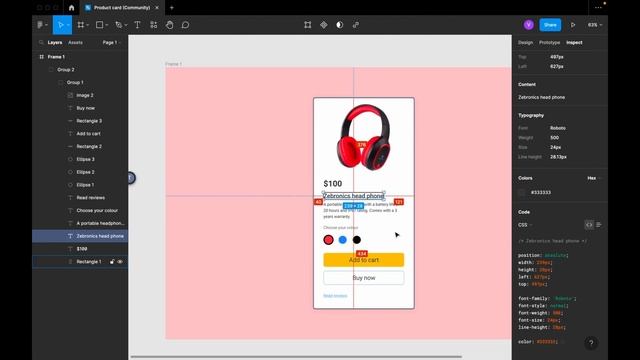
Task: Click the #333333 color swatch
Action: (x=522, y=192)
